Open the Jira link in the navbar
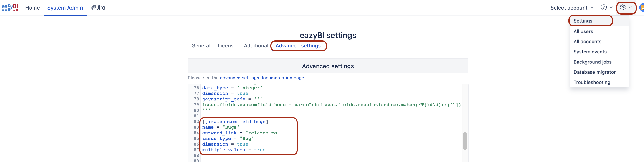 [x=98, y=8]
